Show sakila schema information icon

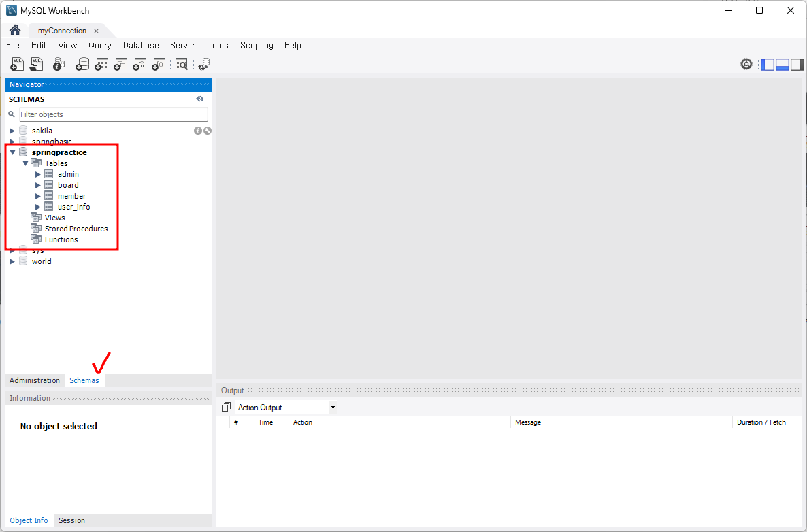(x=197, y=131)
